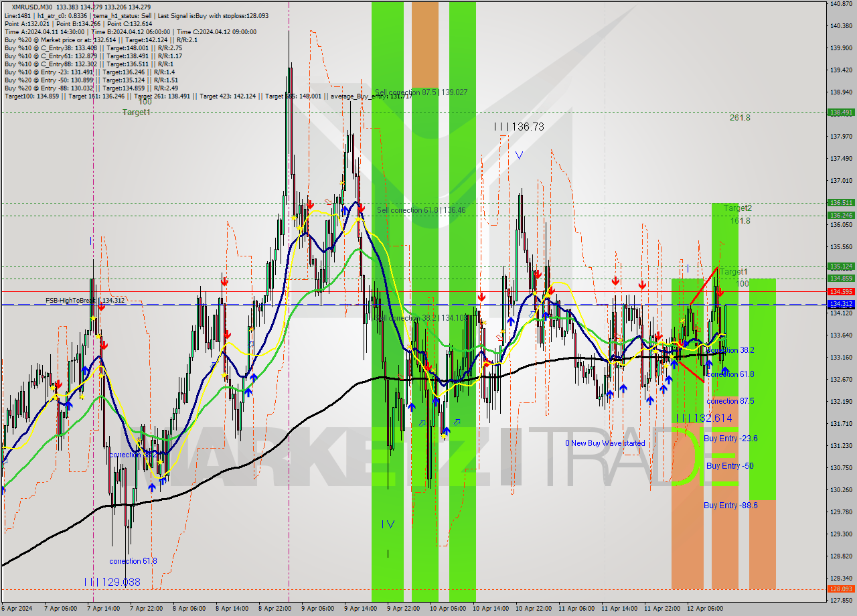This screenshot has height=616, width=857.
Task: Click the red 134.595 price tag
Action: click(x=841, y=292)
